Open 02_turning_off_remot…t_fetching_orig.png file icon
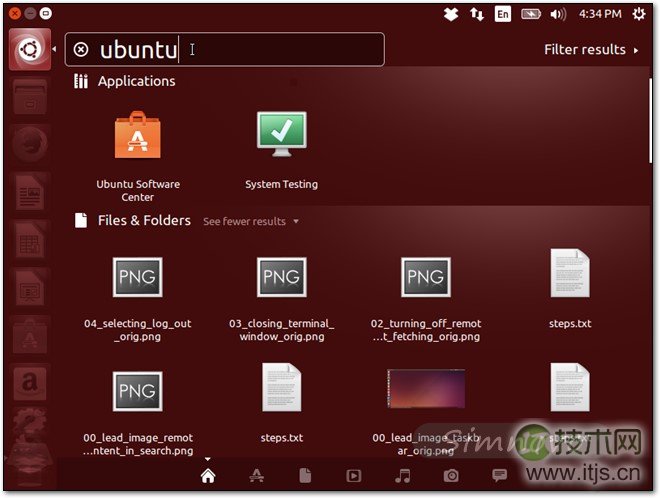The image size is (660, 498). (426, 277)
